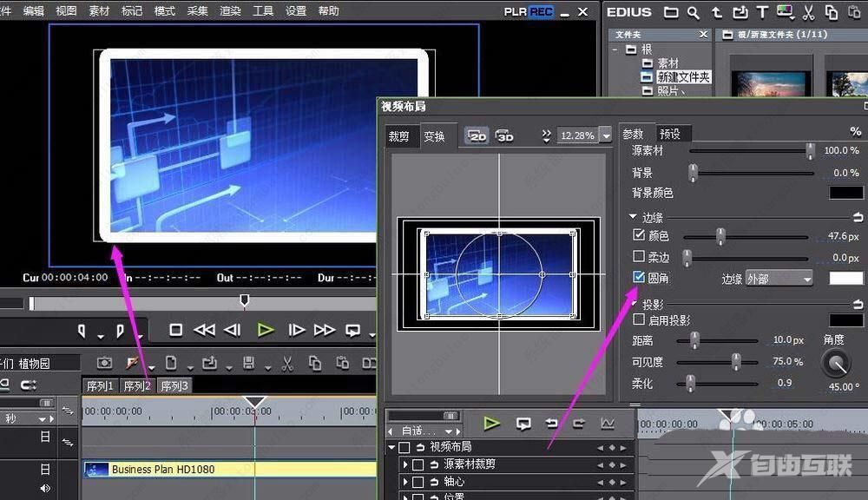Click the white border color swatch
The height and width of the screenshot is (500, 868).
pyautogui.click(x=845, y=279)
